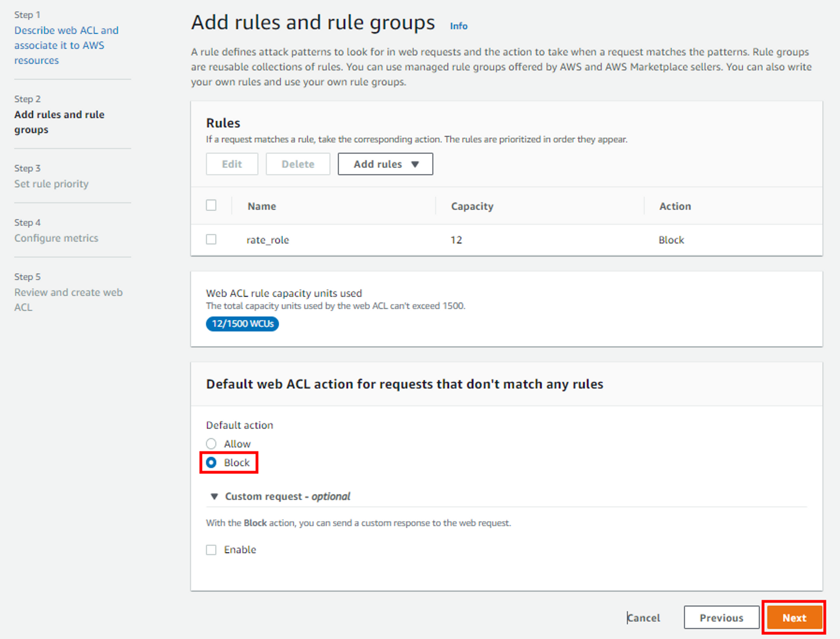Click the rate_role rule name
The image size is (840, 639).
pos(268,240)
